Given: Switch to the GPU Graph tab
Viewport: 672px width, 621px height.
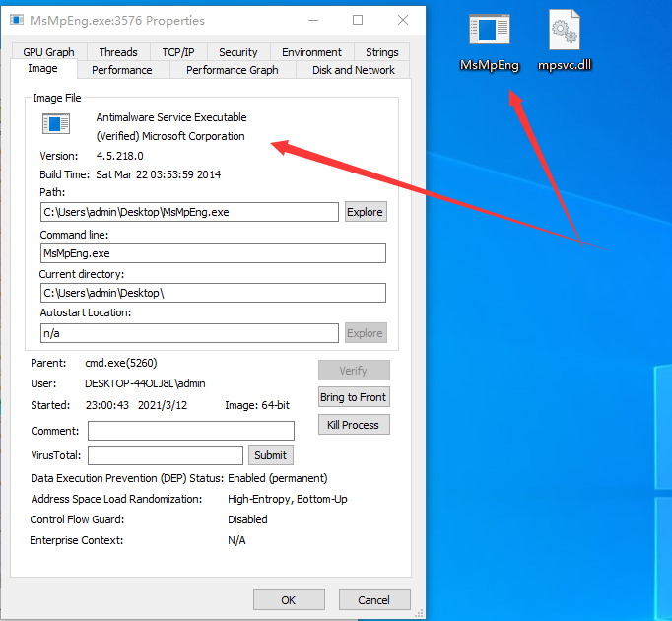Looking at the screenshot, I should pyautogui.click(x=49, y=52).
